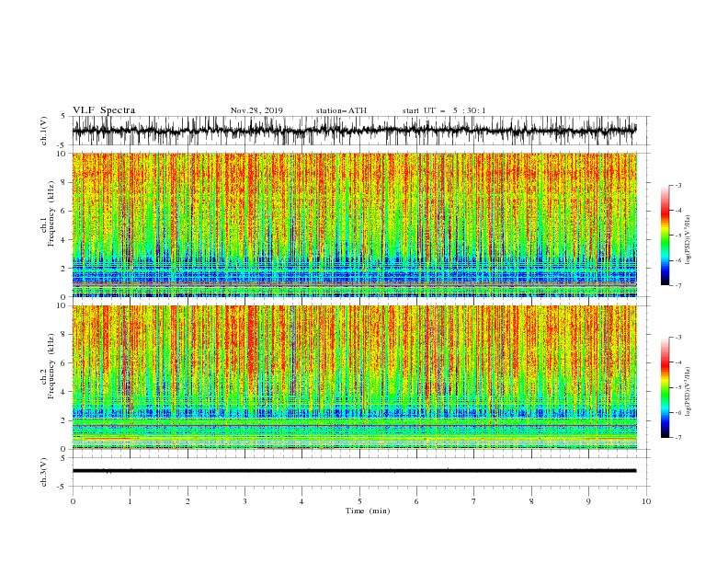This screenshot has width=728, height=563.
Task: Click the color bar beside ch.2 spectrogram
Action: (x=665, y=387)
